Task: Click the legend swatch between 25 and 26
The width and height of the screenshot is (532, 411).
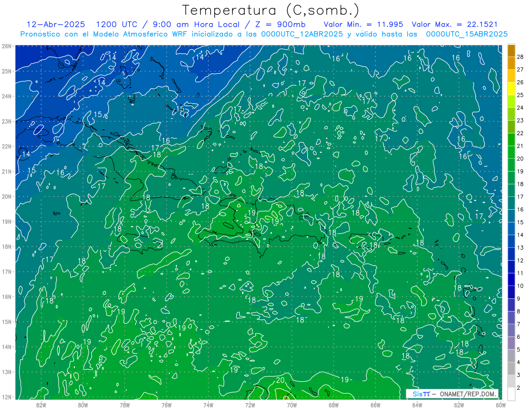Action: pyautogui.click(x=511, y=89)
